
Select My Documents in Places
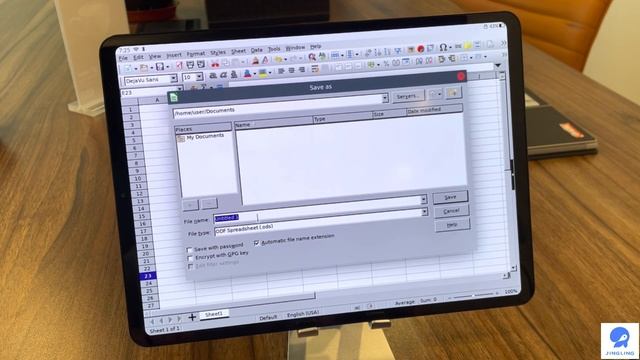pos(201,137)
